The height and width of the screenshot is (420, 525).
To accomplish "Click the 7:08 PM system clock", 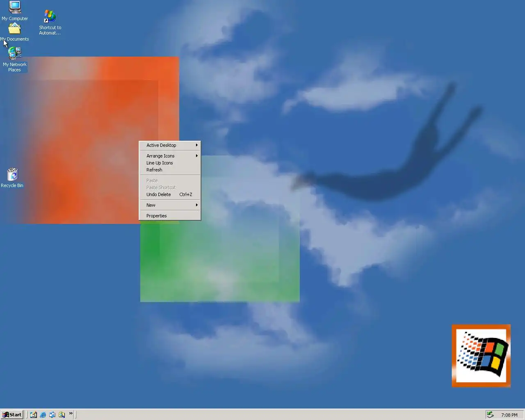I will [509, 415].
